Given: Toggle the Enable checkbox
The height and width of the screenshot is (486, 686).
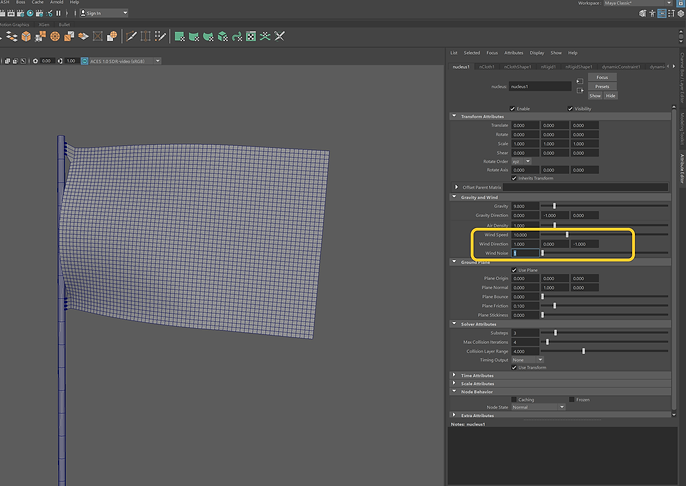Looking at the screenshot, I should click(512, 108).
